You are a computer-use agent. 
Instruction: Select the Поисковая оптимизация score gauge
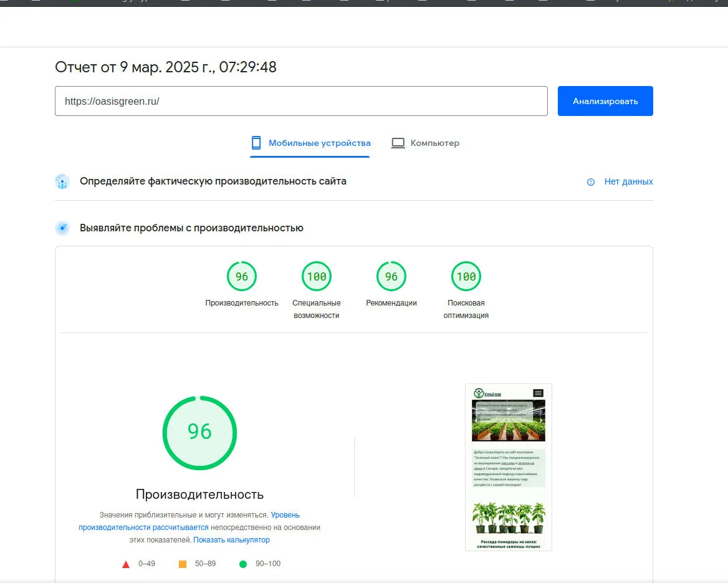coord(466,276)
